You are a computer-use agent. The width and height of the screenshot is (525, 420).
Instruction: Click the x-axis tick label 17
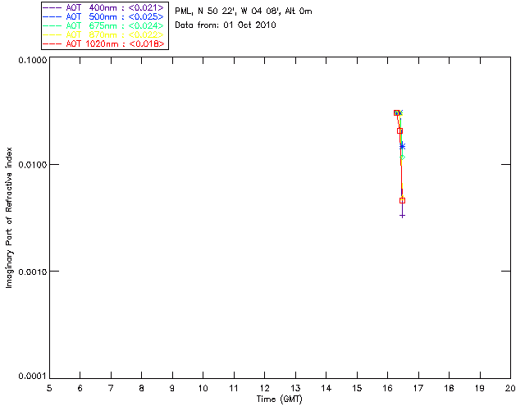coord(418,388)
